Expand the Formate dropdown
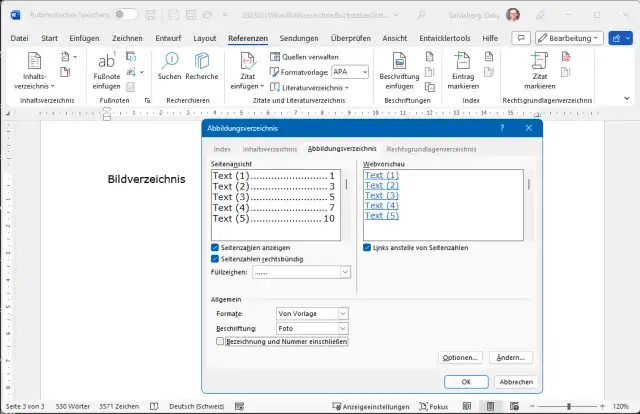This screenshot has width=640, height=414. coord(342,314)
